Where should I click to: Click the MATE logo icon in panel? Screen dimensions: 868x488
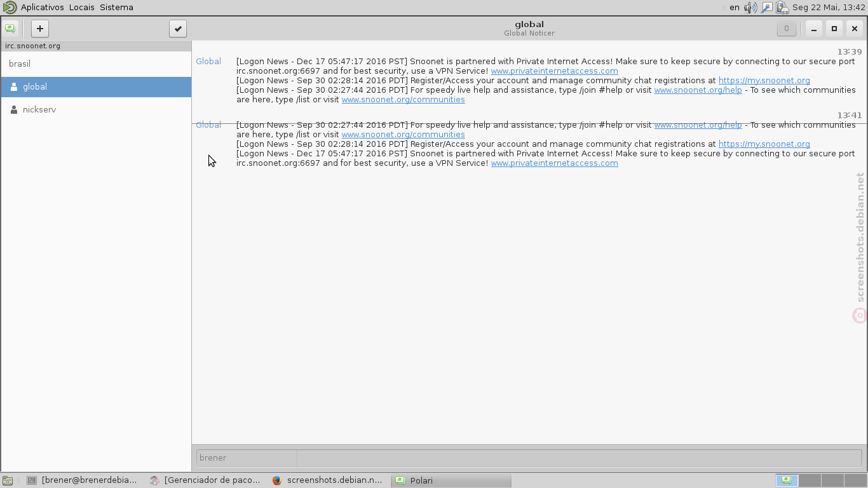10,8
